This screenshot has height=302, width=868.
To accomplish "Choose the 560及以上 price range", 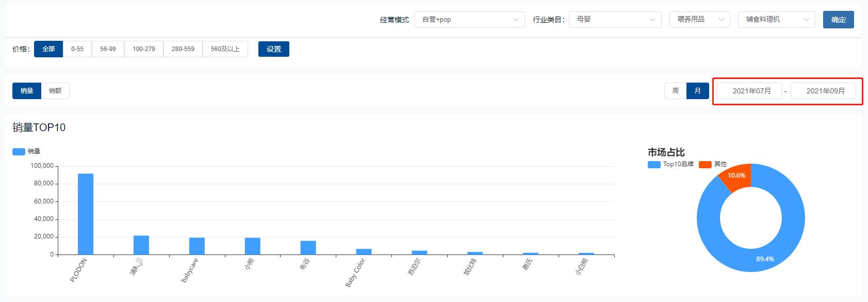I will point(225,49).
